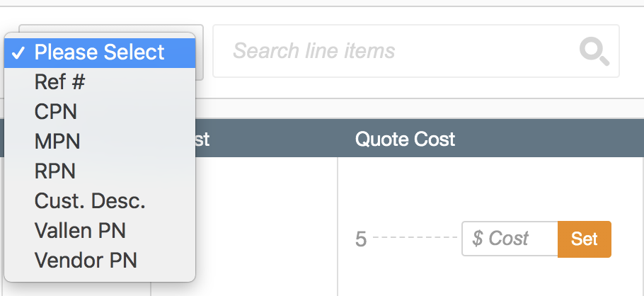
Task: Choose the checked "Please Select" option
Action: 99,52
